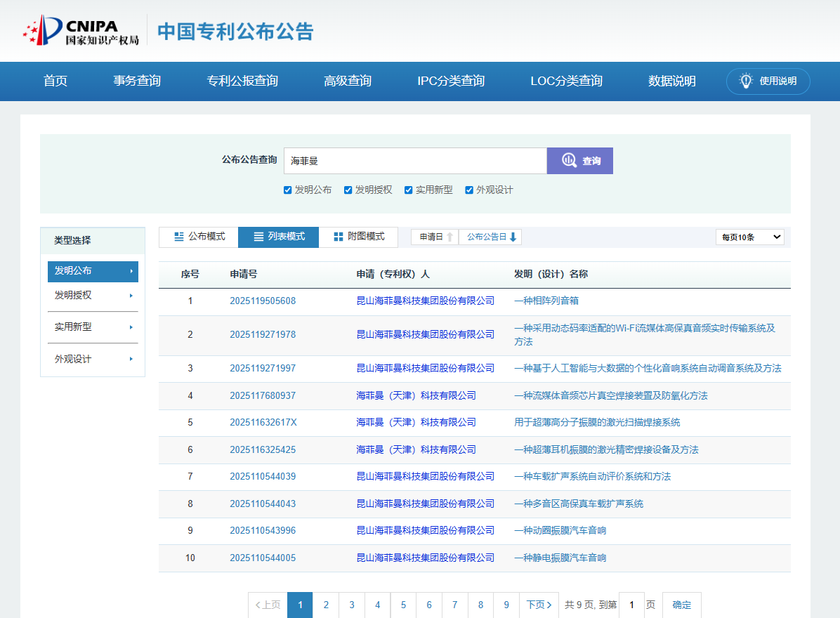Select the 列表模式 list view icon

tap(259, 237)
